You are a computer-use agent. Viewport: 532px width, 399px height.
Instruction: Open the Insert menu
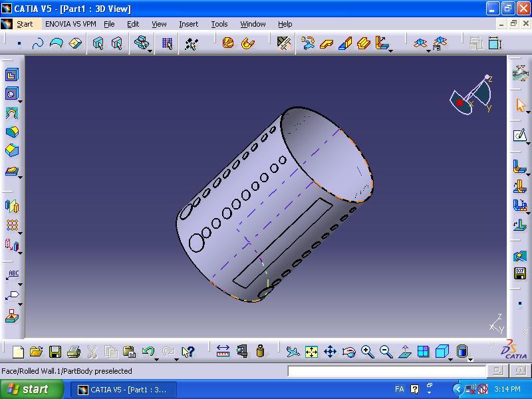188,24
